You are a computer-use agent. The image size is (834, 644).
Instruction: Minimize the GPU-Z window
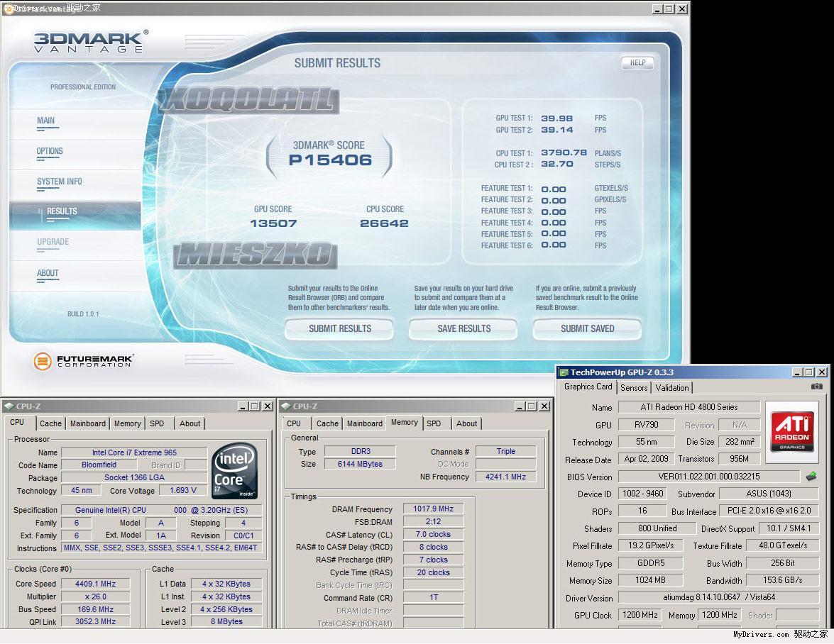coord(797,372)
